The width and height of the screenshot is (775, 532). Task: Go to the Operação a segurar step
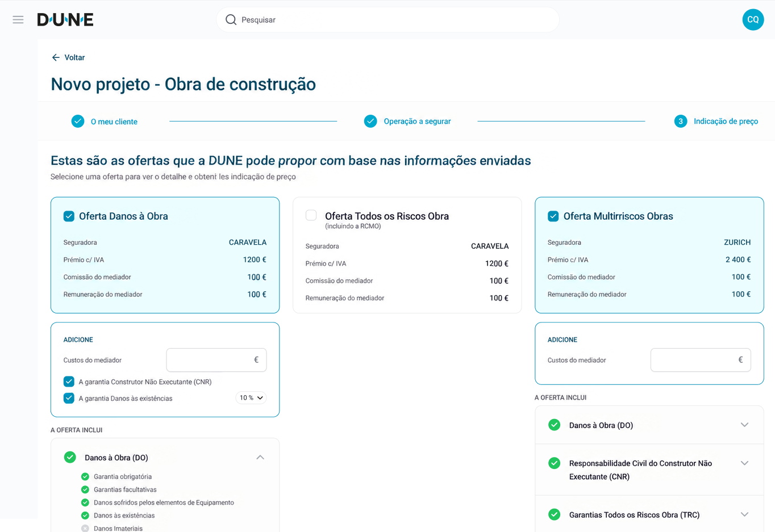click(x=417, y=122)
